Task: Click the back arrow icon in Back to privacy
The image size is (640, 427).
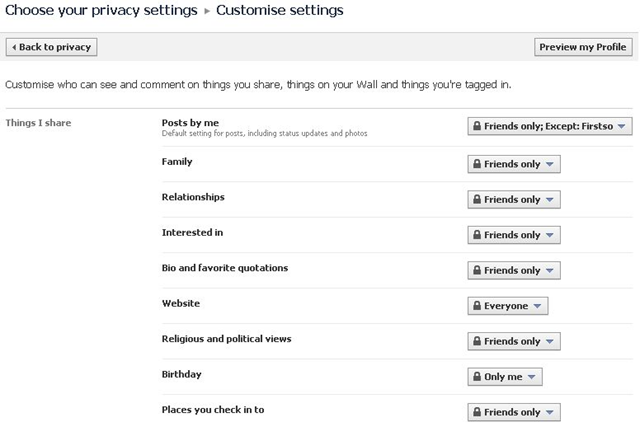Action: 14,47
